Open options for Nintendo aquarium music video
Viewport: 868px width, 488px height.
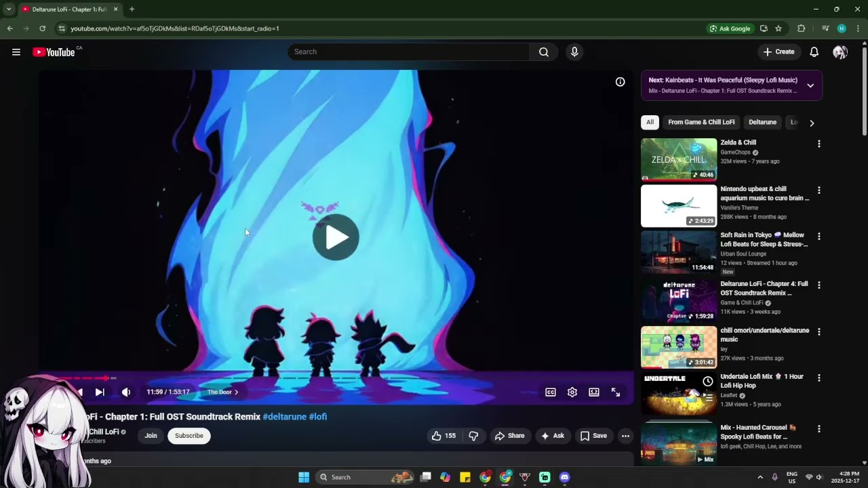coord(819,190)
